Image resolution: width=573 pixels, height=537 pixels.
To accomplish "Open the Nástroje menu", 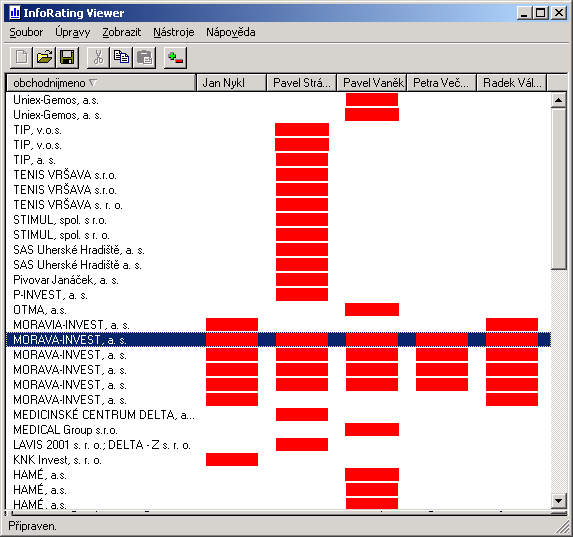I will tap(174, 32).
